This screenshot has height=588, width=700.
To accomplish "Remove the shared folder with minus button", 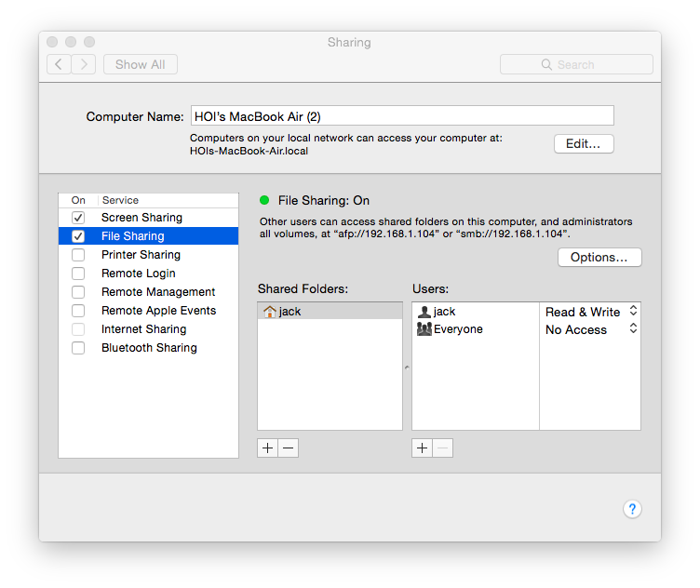I will coord(289,448).
